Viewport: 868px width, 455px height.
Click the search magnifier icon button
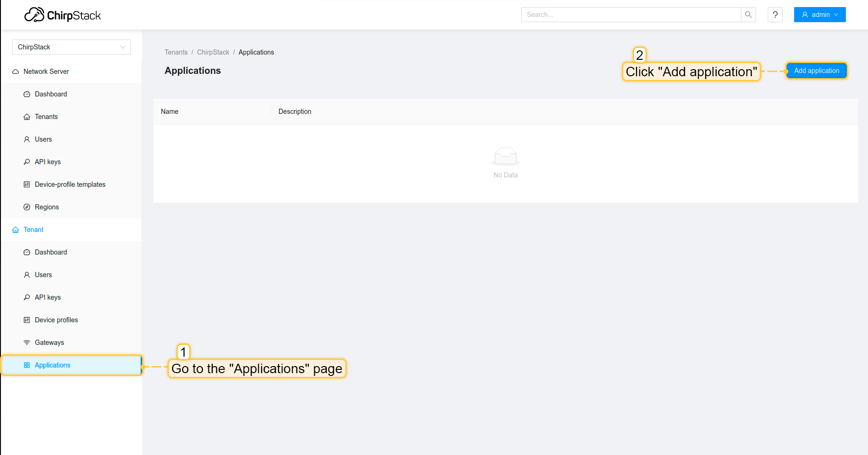click(748, 15)
